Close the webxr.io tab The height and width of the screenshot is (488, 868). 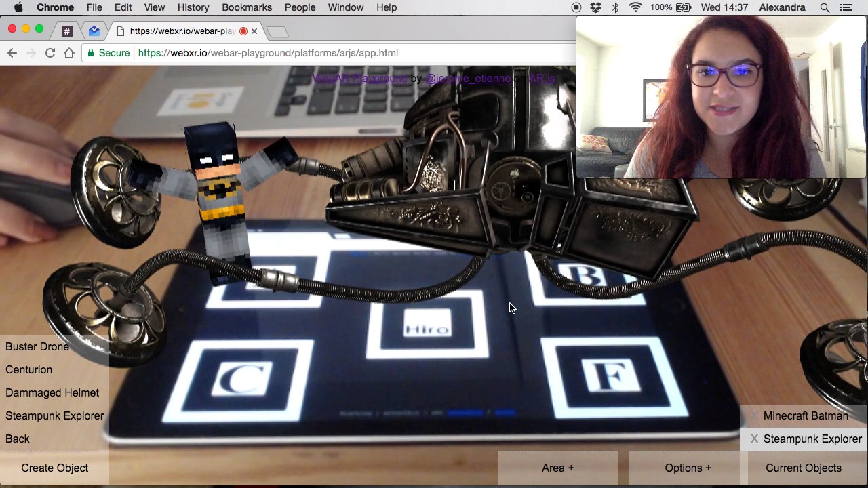(x=254, y=31)
